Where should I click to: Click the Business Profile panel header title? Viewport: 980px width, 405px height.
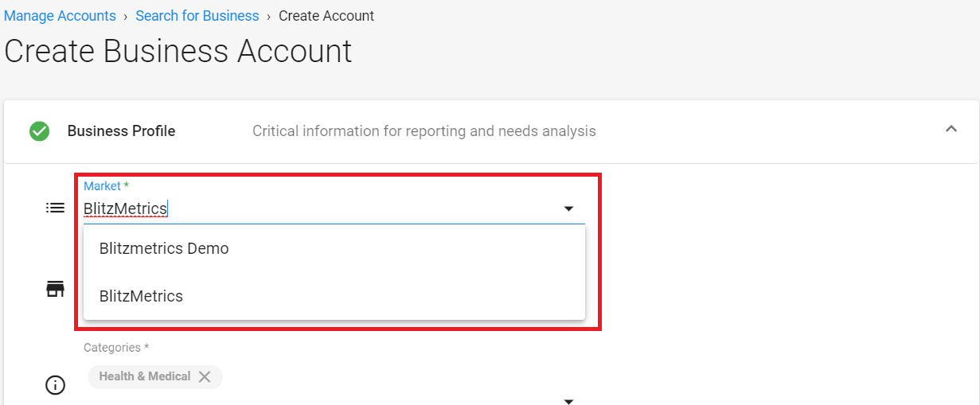pos(121,131)
